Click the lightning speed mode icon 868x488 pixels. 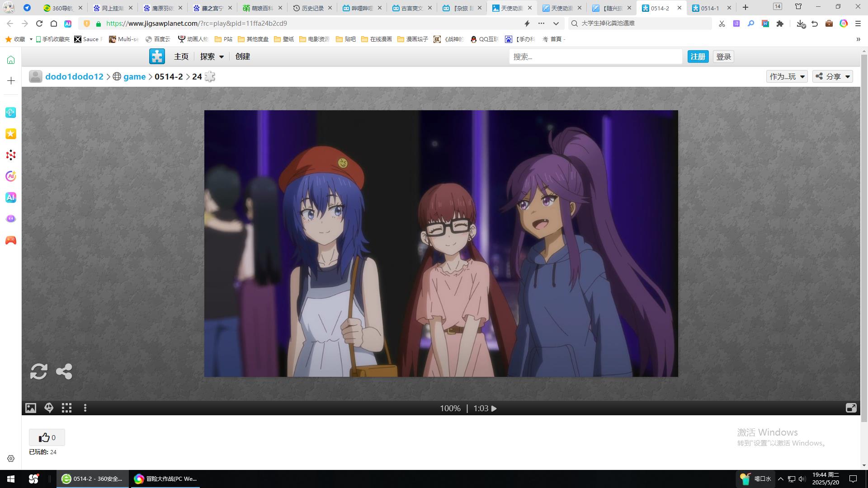pyautogui.click(x=527, y=23)
